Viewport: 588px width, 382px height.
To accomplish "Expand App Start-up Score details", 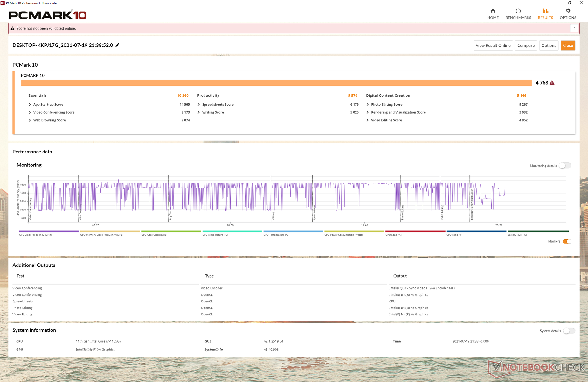I will tap(30, 104).
